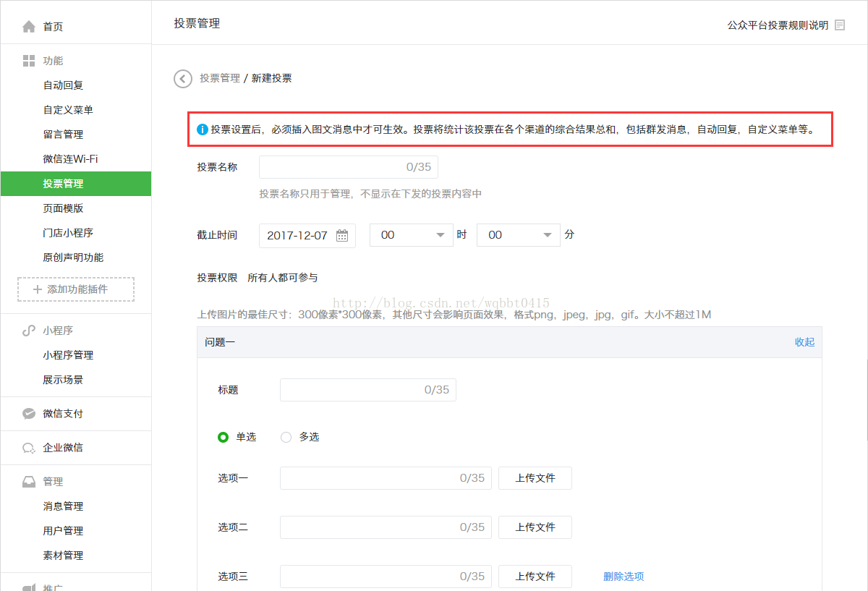868x591 pixels.
Task: Open the calendar icon in deadline date field
Action: click(x=342, y=235)
